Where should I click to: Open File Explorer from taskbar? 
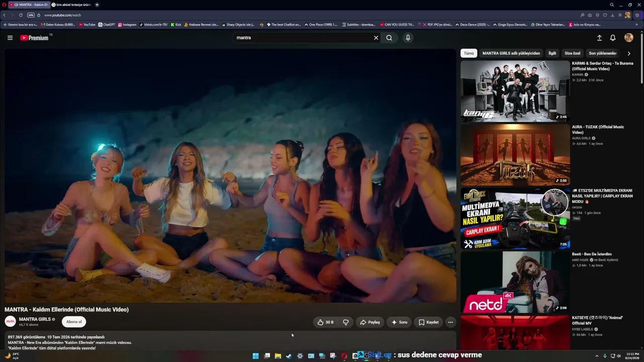(x=278, y=356)
